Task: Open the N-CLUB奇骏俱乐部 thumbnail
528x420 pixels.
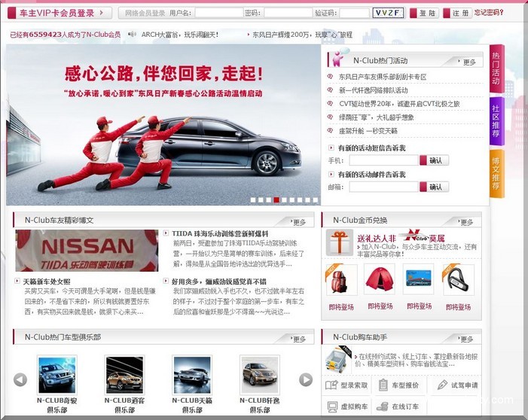Action: 57,375
